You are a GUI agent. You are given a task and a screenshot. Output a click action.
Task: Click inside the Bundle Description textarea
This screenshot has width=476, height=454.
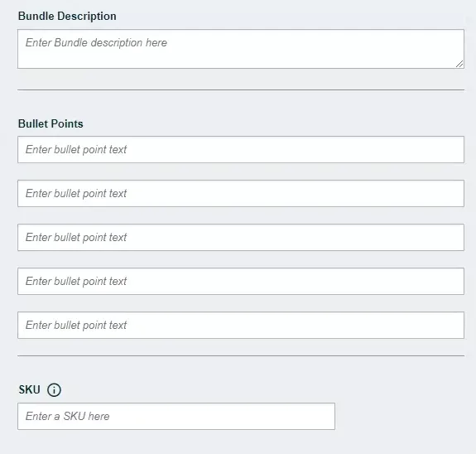point(241,49)
